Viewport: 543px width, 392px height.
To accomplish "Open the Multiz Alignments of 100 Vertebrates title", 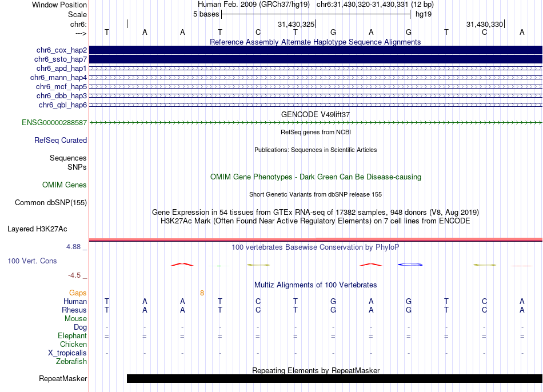I will [316, 285].
